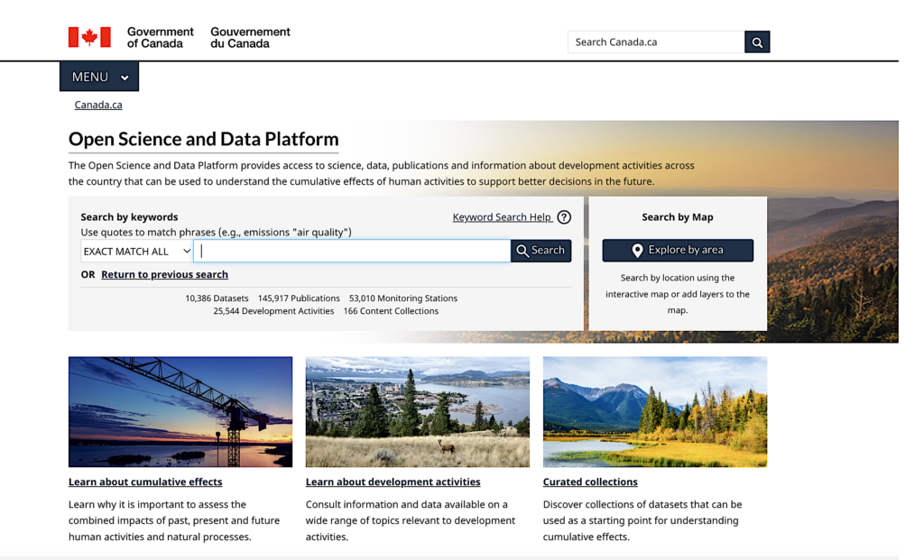
Task: Click the 145,917 Publications count
Action: [299, 298]
